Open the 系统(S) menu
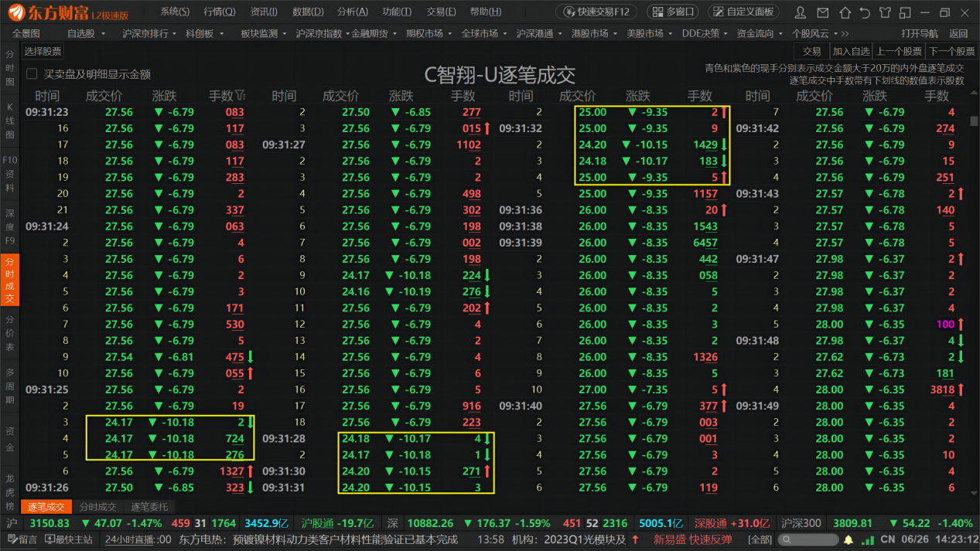The image size is (980, 551). (175, 12)
